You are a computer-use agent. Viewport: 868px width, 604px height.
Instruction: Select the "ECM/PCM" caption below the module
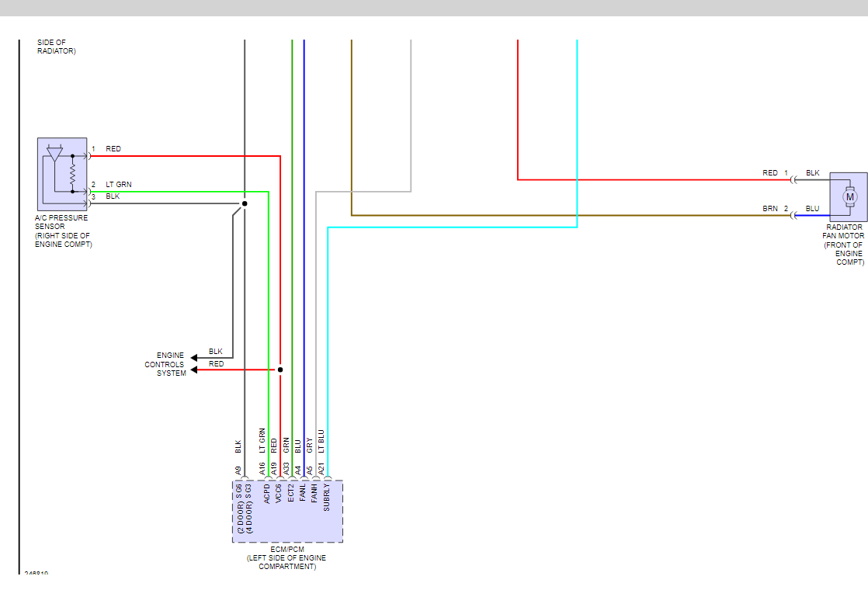pyautogui.click(x=287, y=549)
